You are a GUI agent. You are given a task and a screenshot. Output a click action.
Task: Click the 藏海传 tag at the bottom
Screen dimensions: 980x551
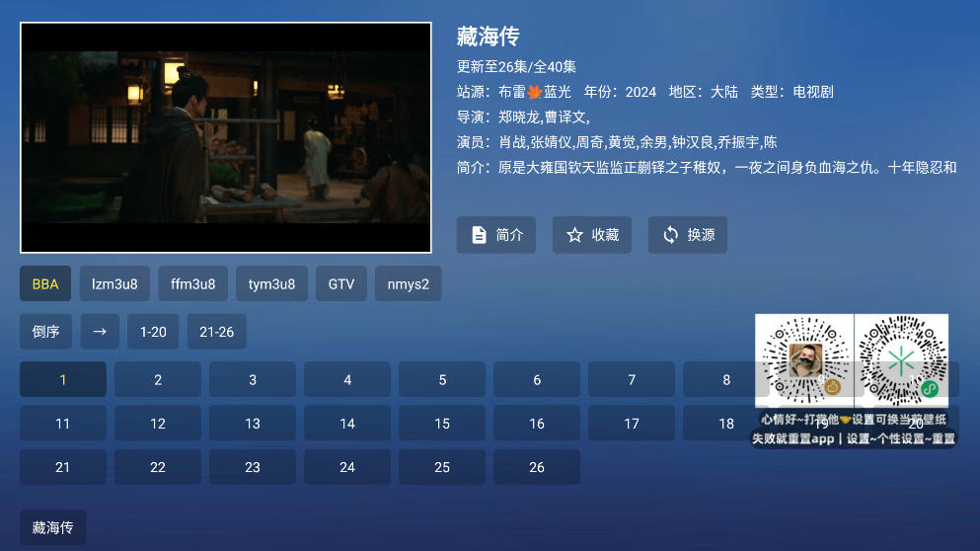pyautogui.click(x=52, y=527)
